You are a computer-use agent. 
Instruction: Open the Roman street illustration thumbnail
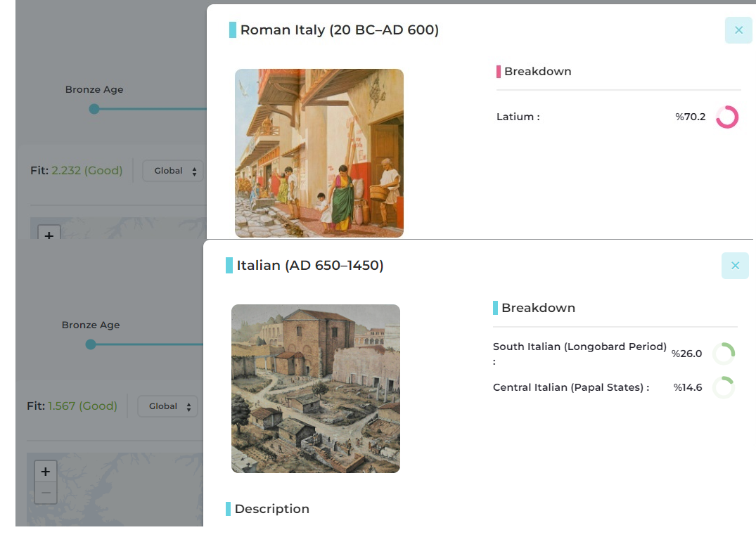319,153
